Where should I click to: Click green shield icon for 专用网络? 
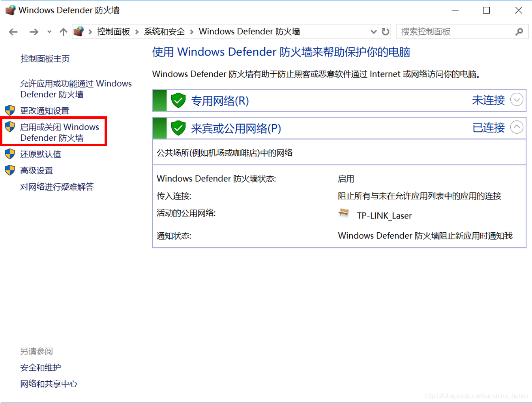click(x=178, y=101)
